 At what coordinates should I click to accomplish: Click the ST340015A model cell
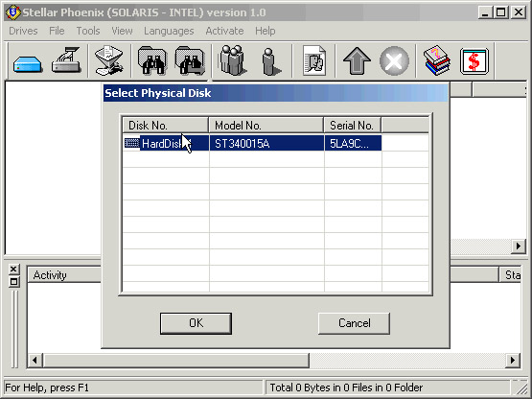266,143
